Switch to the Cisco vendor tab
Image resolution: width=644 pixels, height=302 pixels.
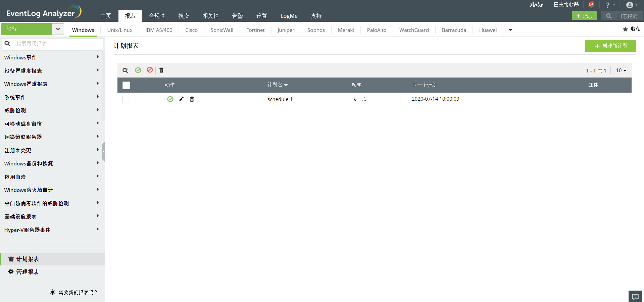pos(191,30)
